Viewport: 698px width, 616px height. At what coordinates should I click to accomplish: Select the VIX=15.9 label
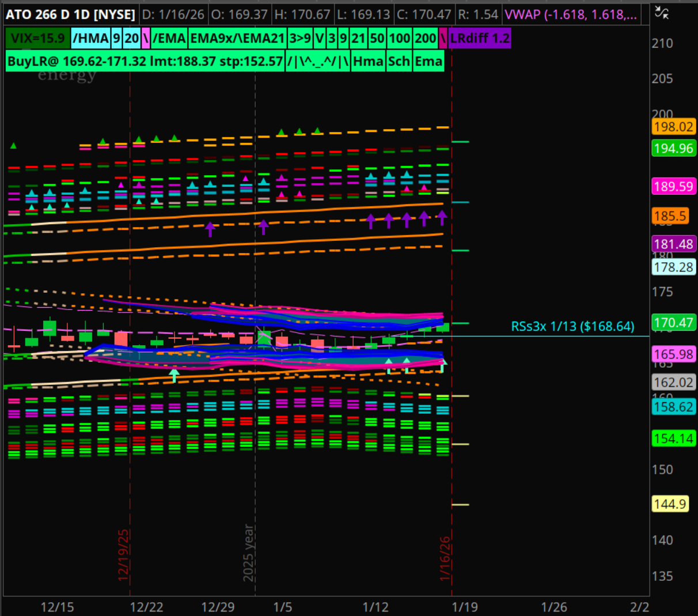click(38, 39)
